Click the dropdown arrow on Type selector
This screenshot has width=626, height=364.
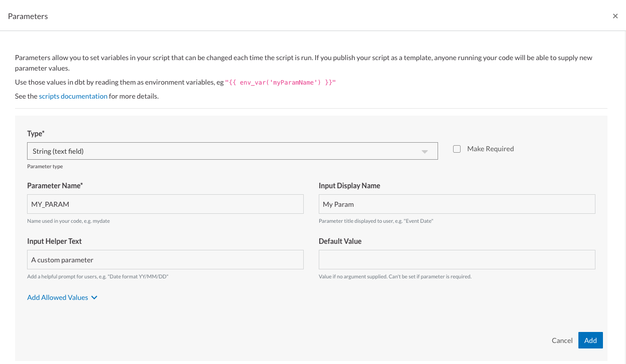[425, 151]
